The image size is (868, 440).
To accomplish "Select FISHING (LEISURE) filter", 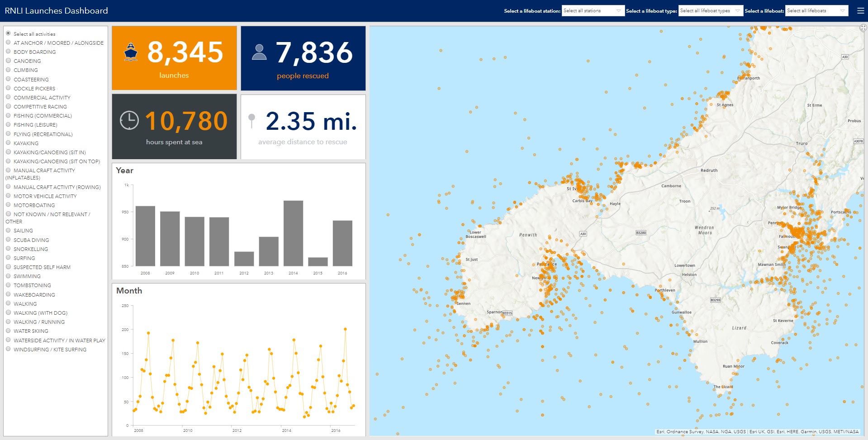I will tap(8, 124).
